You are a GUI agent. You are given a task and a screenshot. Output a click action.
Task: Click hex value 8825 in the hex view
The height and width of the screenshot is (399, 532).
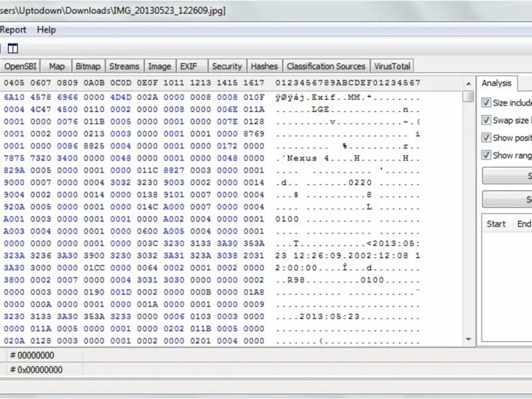[94, 146]
